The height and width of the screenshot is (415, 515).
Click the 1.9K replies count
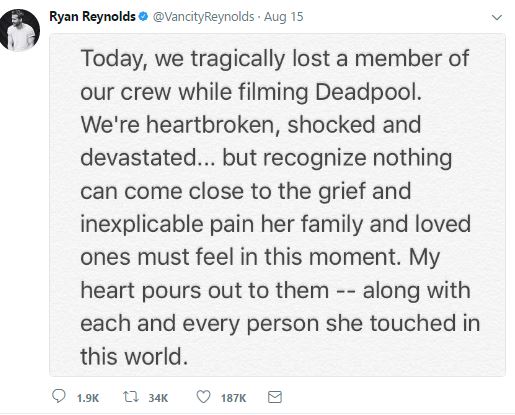coord(88,398)
